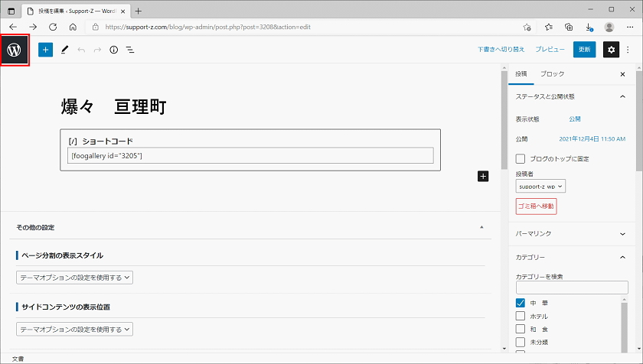Click the ゴミ箱へ移動 button
The height and width of the screenshot is (364, 643).
[536, 206]
